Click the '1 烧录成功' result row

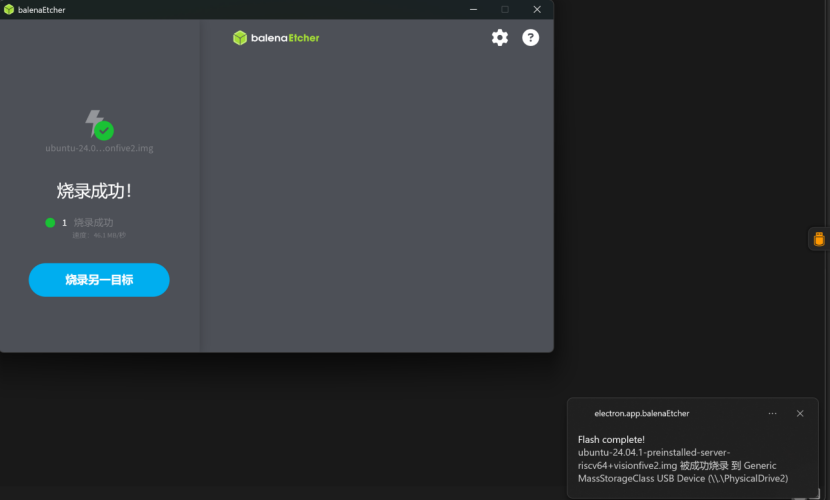coord(88,223)
